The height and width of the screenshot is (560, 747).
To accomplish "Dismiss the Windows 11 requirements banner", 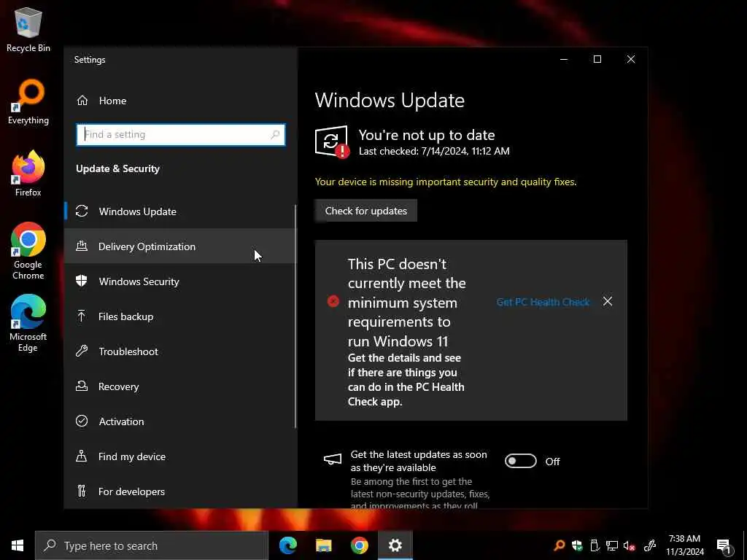I will tap(608, 301).
